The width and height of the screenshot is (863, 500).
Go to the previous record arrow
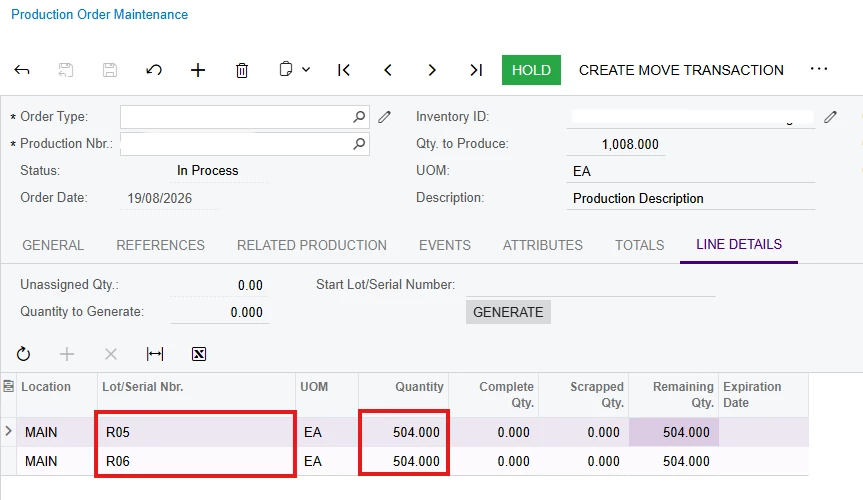tap(388, 70)
